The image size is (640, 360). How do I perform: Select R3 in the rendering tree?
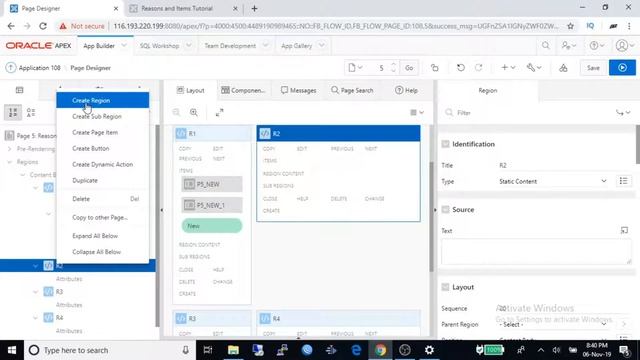tap(59, 292)
